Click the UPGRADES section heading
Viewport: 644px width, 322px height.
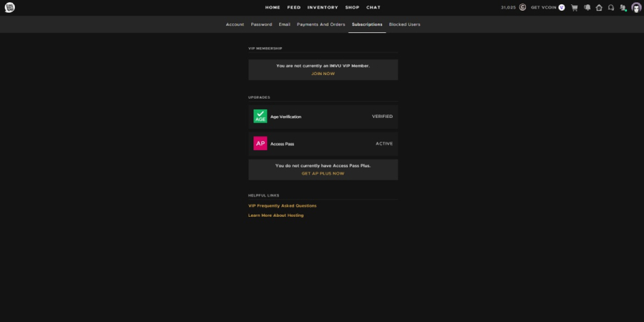click(x=259, y=97)
